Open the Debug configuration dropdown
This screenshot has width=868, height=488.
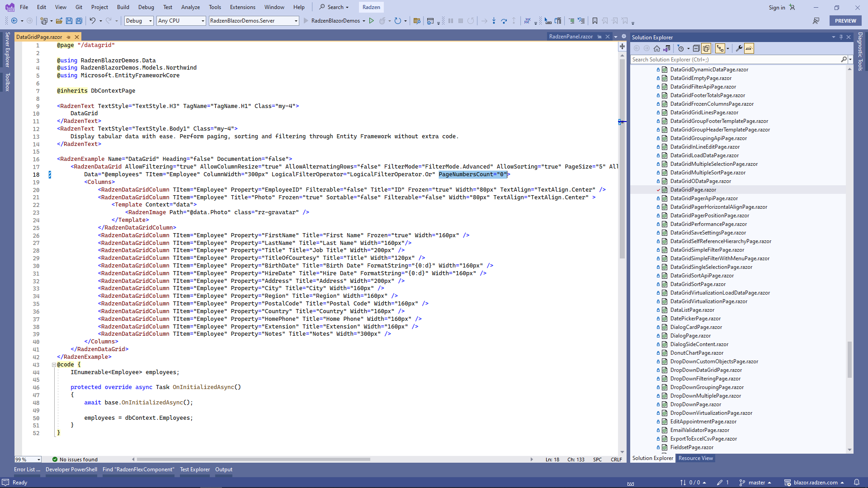click(139, 21)
